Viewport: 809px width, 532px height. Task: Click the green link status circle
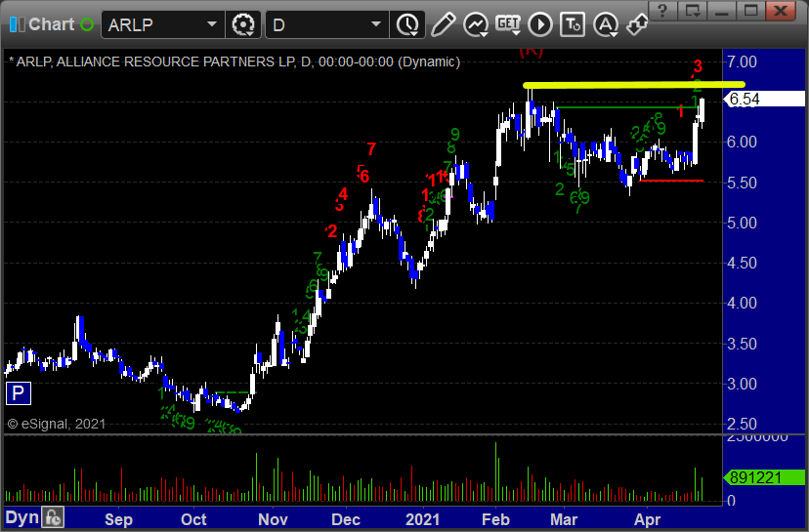(x=87, y=24)
